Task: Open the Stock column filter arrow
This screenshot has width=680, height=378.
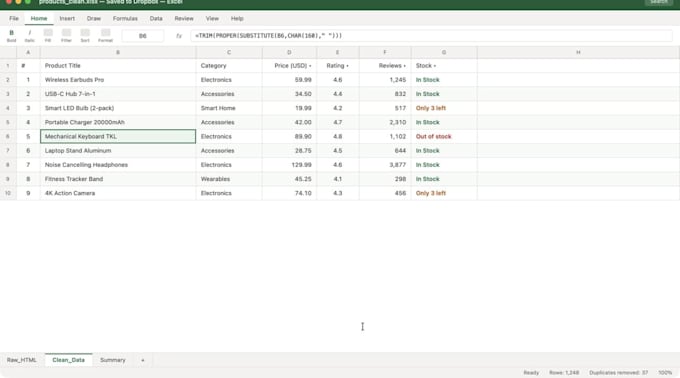Action: click(x=435, y=66)
